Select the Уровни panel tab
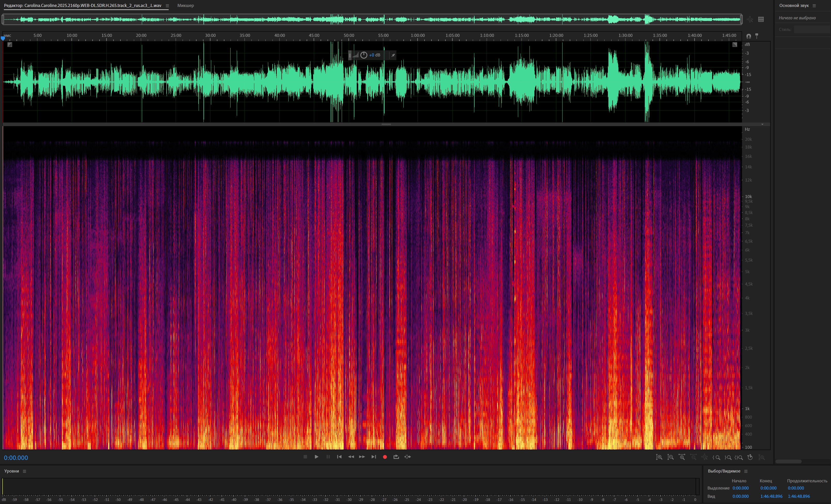Screen dimensions: 831x504 click(11, 471)
